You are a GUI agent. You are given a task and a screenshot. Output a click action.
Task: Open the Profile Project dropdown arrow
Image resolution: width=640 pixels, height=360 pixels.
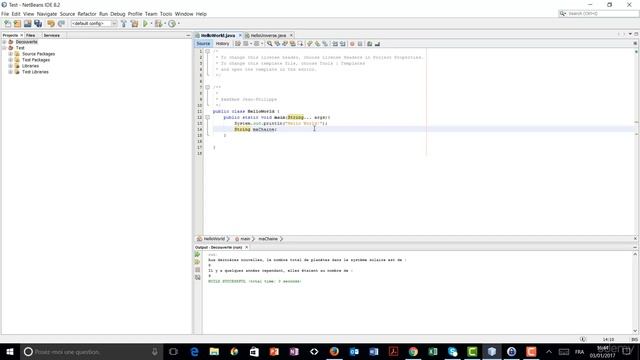coord(178,24)
